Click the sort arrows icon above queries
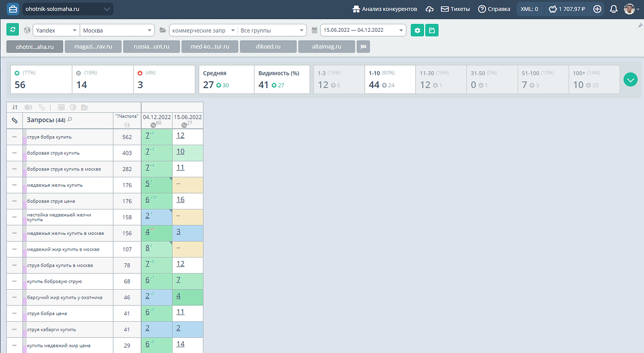The width and height of the screenshot is (644, 353). click(15, 107)
